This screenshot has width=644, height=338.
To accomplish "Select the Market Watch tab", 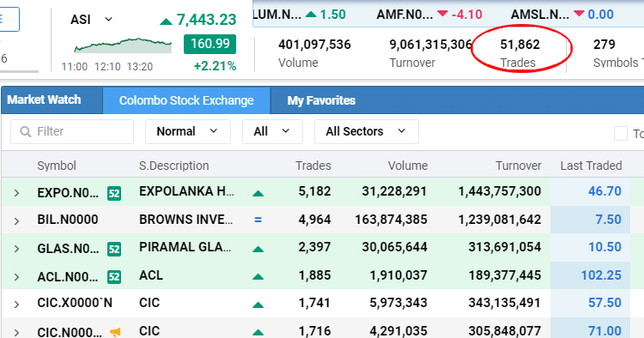I will (x=44, y=100).
